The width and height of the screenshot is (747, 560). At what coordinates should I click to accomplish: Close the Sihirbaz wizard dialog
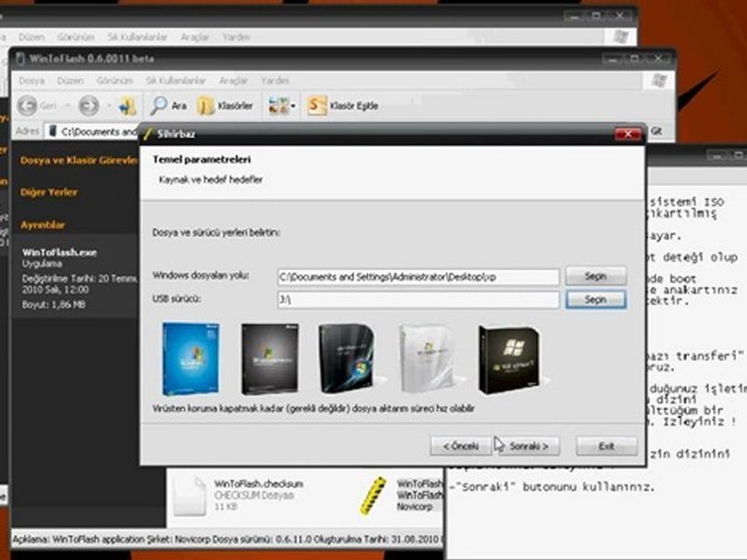(628, 134)
